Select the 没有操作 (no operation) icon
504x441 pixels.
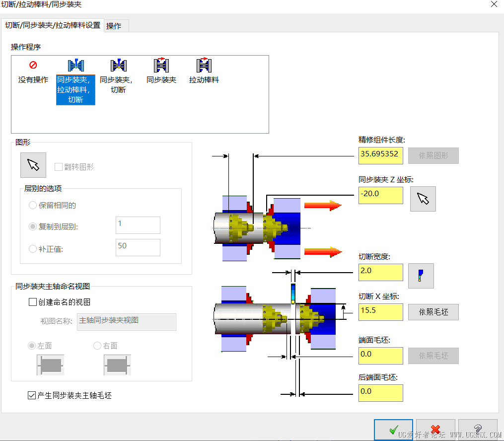tap(33, 65)
